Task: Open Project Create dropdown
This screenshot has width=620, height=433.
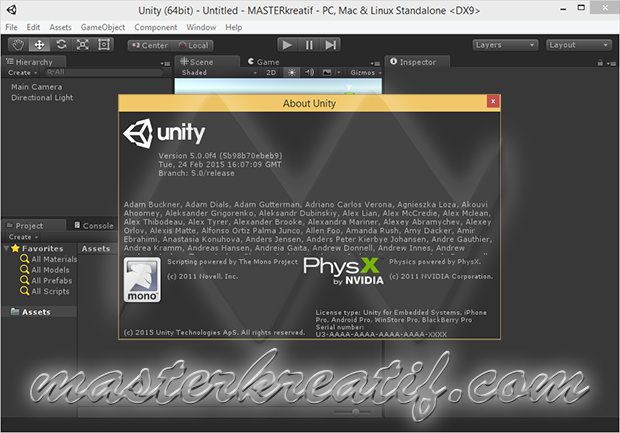Action: click(x=23, y=237)
